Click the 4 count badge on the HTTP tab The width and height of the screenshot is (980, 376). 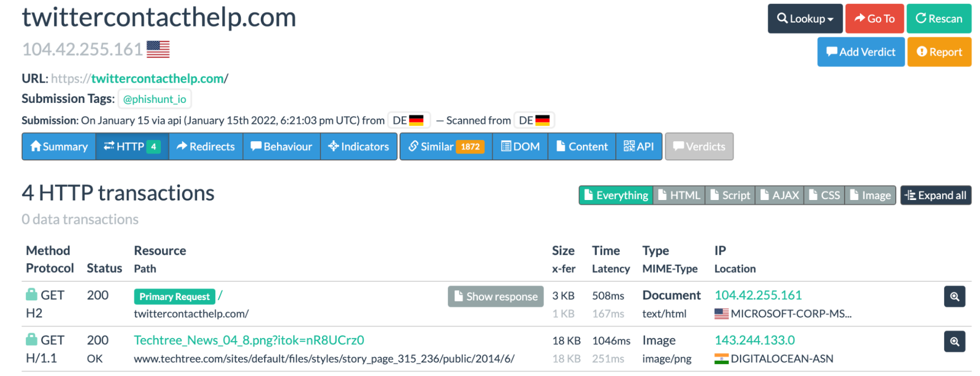153,147
